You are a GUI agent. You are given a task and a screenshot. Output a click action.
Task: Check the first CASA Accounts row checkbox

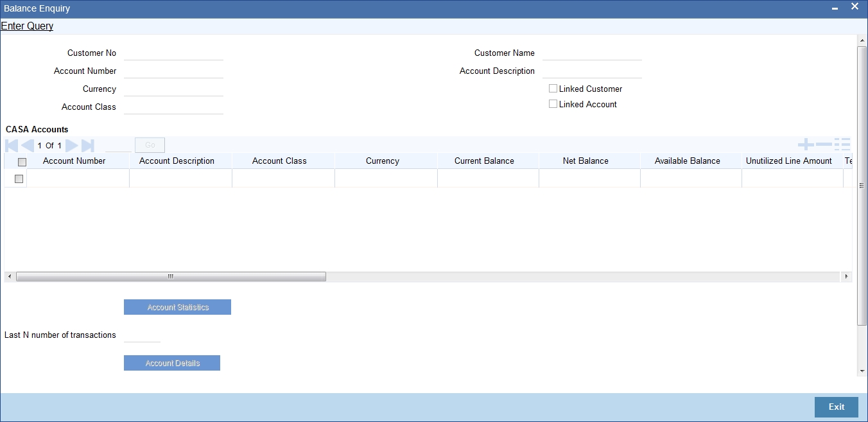point(19,179)
